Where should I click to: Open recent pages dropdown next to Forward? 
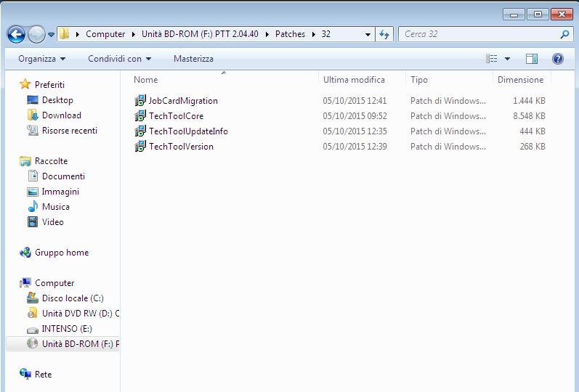click(51, 35)
